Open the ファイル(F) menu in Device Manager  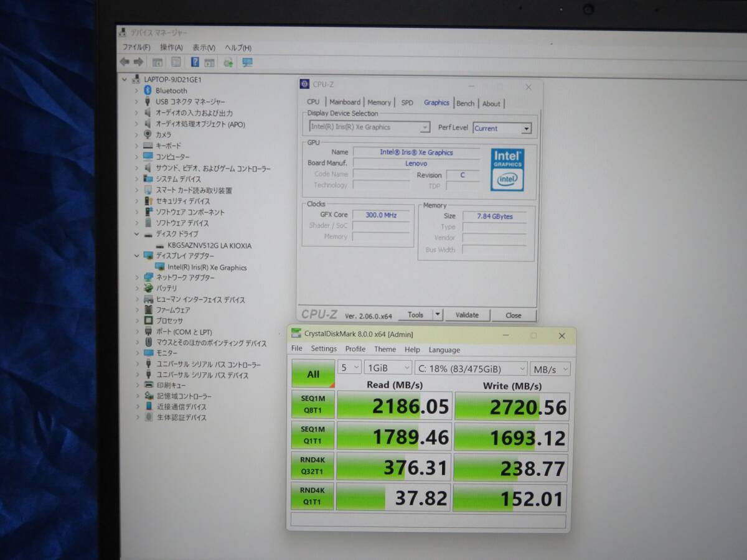[136, 47]
